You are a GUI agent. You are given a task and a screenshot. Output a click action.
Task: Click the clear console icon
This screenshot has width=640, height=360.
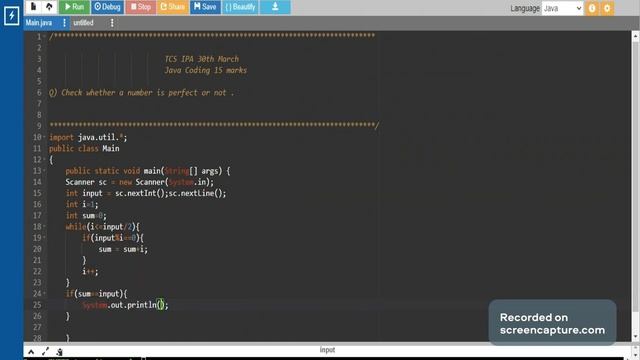point(60,351)
